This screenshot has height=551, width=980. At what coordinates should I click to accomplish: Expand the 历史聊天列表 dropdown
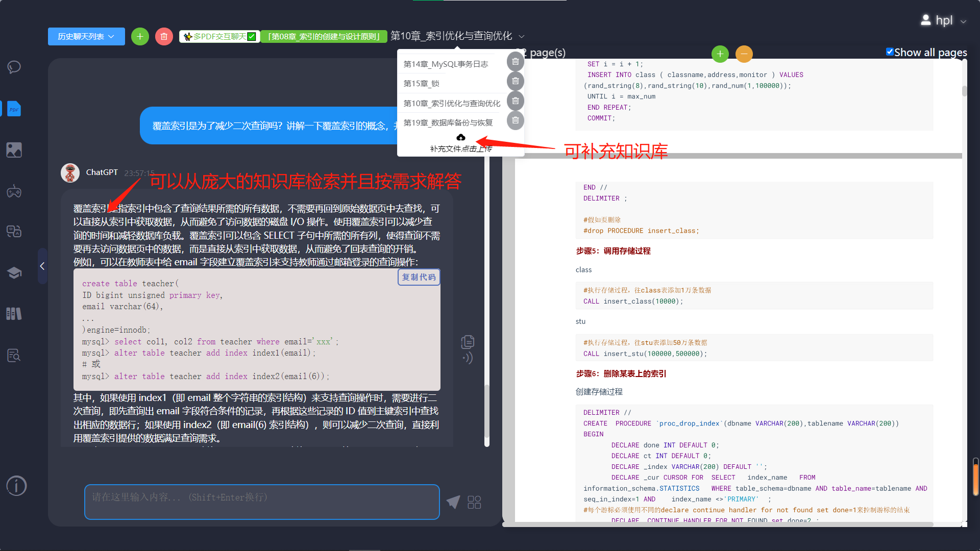click(x=86, y=37)
